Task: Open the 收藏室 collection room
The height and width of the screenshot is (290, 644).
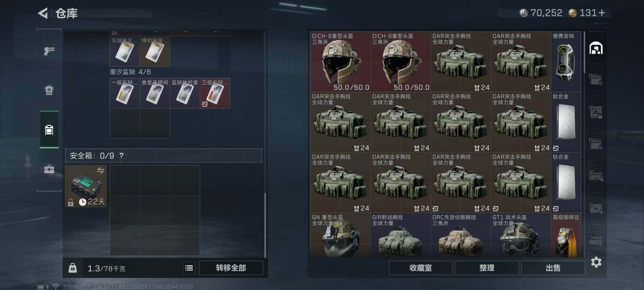Action: (x=421, y=268)
